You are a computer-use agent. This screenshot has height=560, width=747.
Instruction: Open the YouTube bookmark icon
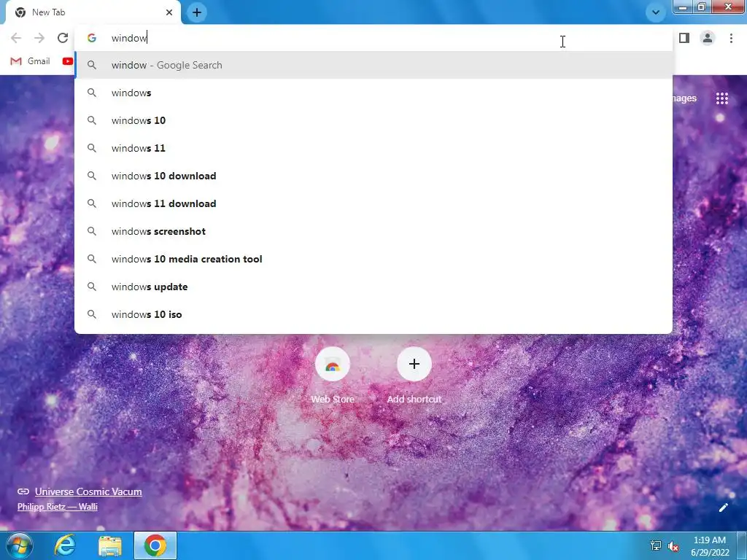[x=68, y=61]
